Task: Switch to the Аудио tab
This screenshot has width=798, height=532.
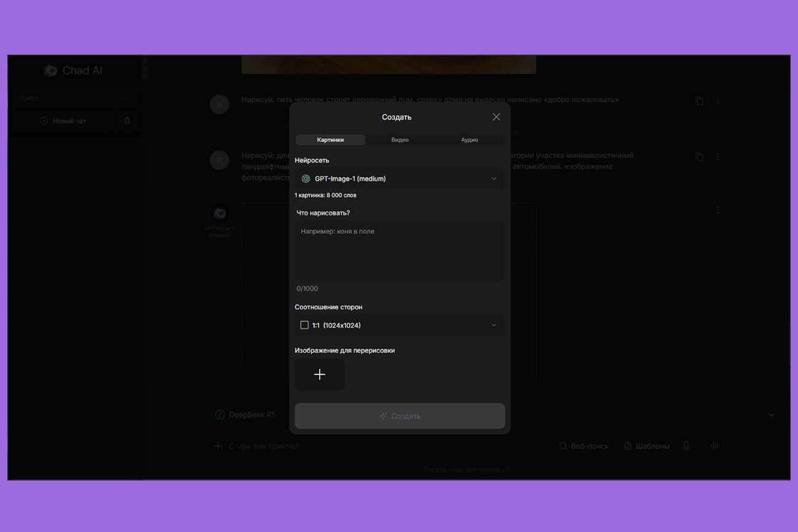Action: (469, 140)
